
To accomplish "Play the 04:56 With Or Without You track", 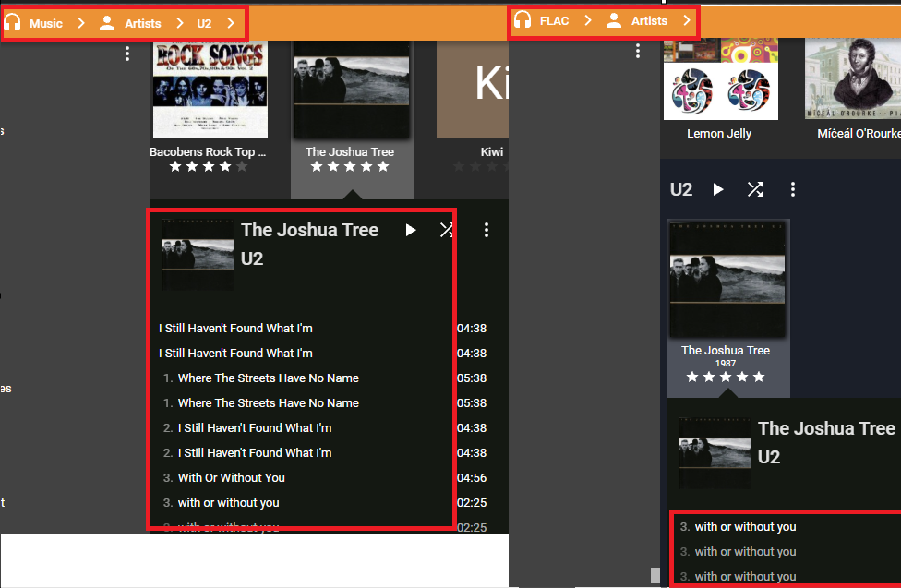I will click(x=231, y=477).
